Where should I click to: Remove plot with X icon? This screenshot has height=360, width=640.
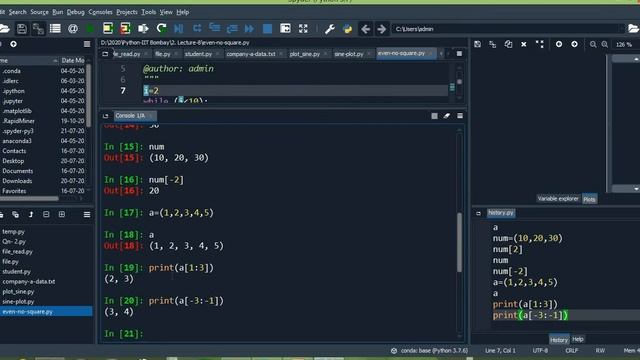[x=524, y=44]
